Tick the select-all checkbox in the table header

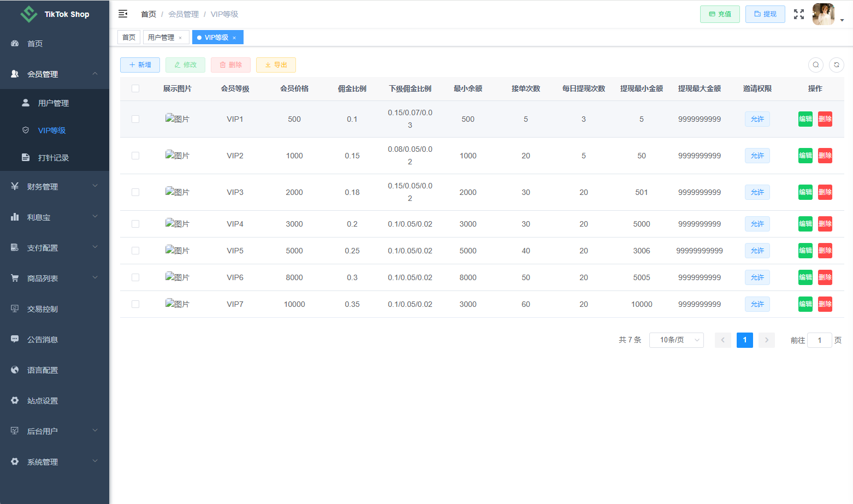coord(135,88)
